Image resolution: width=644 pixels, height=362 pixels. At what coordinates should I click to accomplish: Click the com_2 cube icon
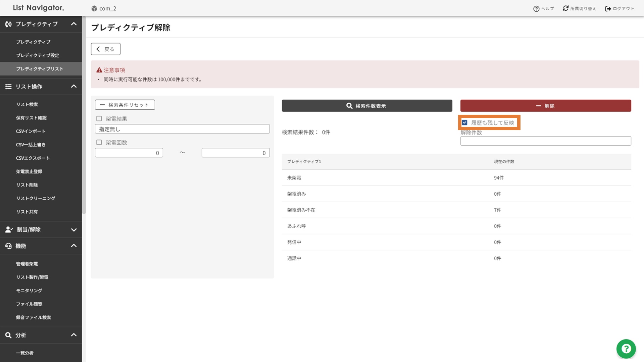pyautogui.click(x=94, y=8)
